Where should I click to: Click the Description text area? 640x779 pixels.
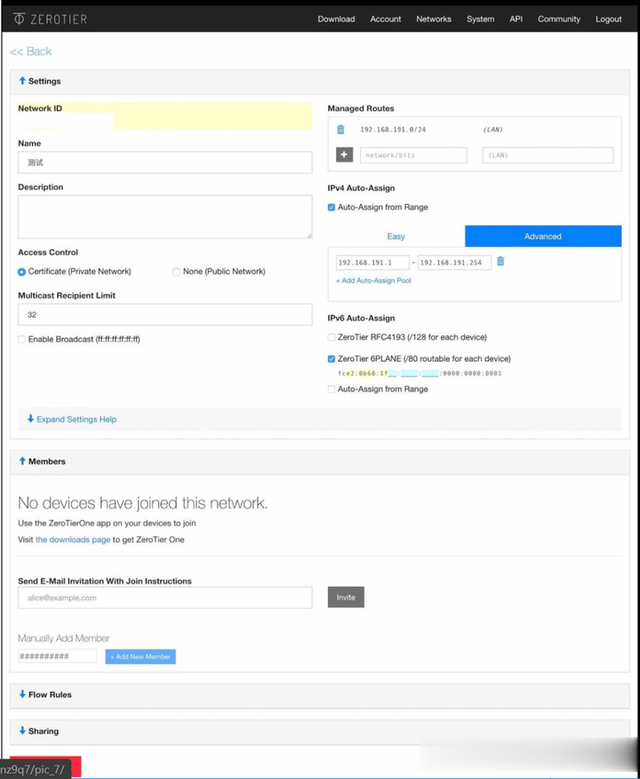(165, 217)
